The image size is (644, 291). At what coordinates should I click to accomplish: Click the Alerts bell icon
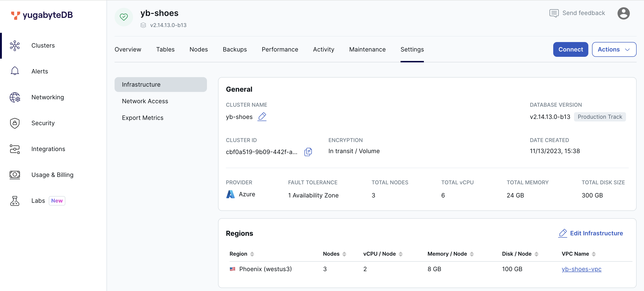(15, 71)
